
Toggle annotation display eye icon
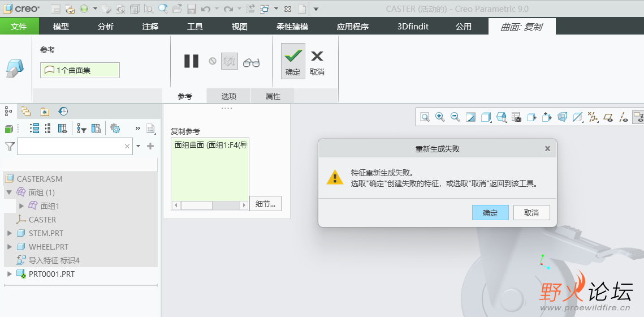(x=638, y=118)
